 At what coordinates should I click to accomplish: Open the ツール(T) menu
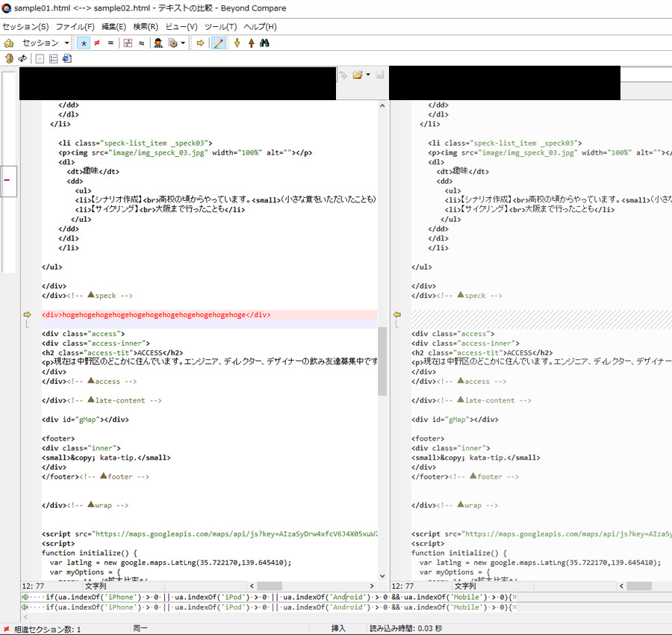click(220, 27)
